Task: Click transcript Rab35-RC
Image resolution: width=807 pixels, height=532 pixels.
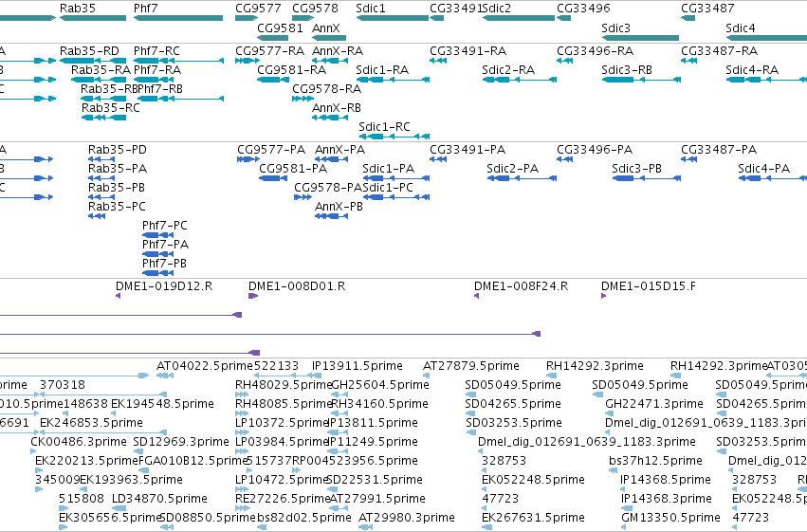Action: pos(111,108)
